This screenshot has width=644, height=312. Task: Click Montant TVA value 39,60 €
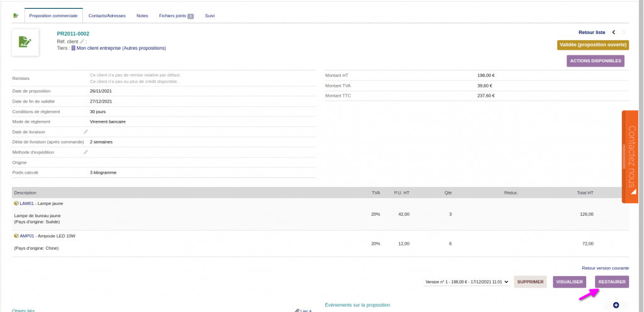tap(485, 86)
